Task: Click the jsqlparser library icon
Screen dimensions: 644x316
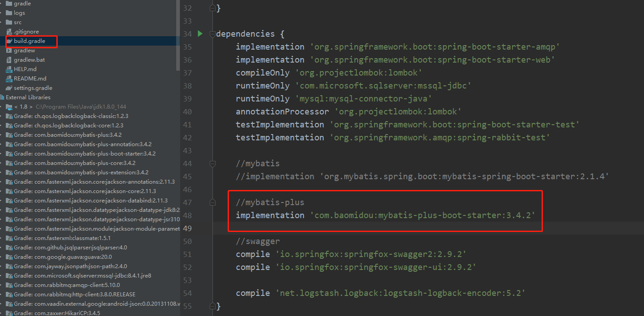Action: click(9, 248)
